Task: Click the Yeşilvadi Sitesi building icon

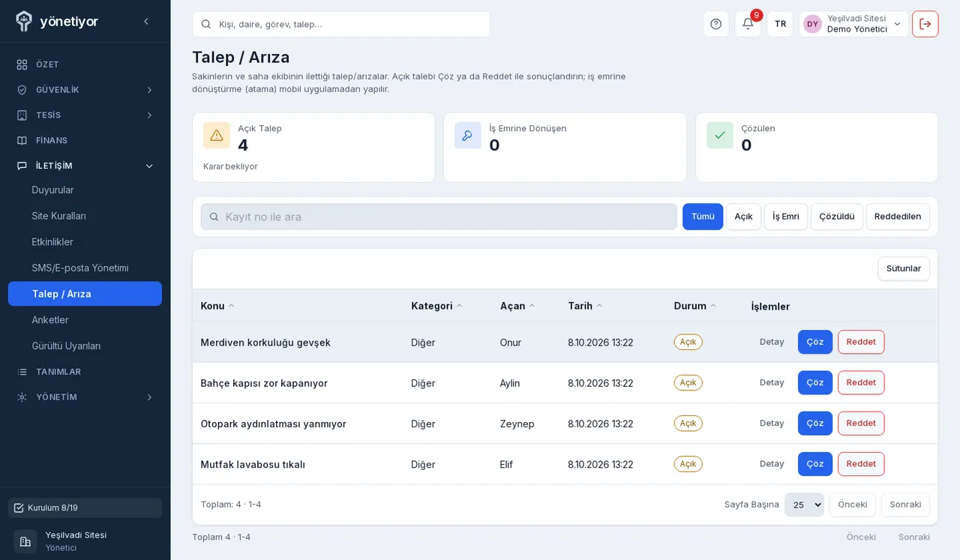Action: 25,541
